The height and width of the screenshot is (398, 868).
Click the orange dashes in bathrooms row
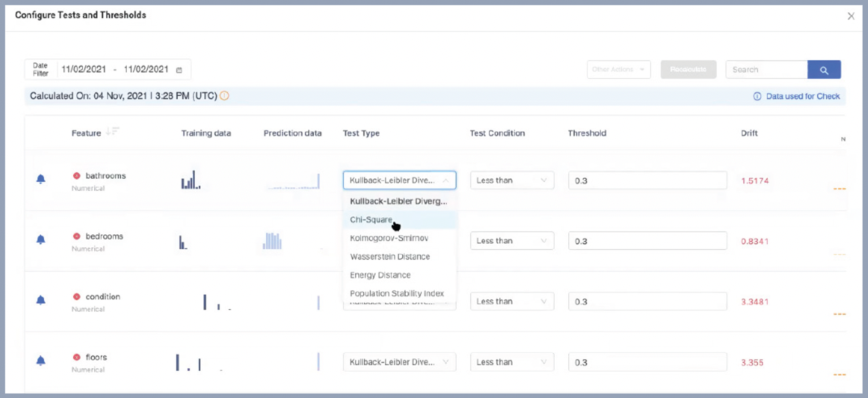pos(840,189)
